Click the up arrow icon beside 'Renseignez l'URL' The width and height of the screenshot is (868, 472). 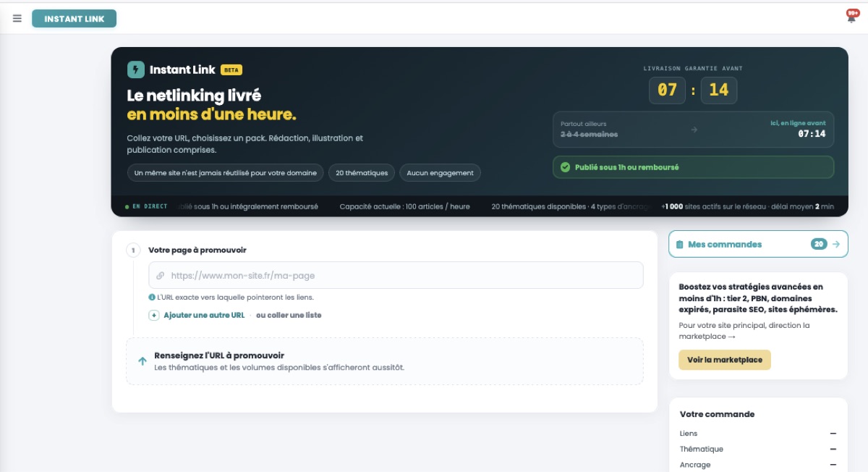pos(142,361)
